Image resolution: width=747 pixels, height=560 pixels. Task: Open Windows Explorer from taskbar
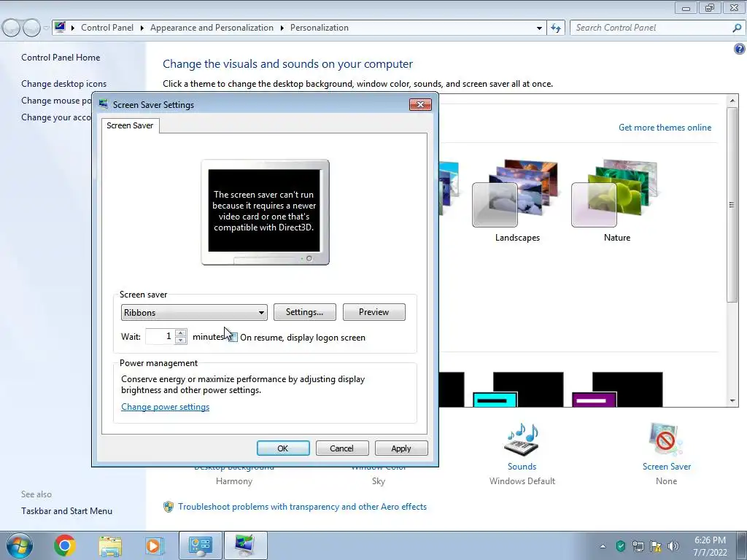coord(110,545)
